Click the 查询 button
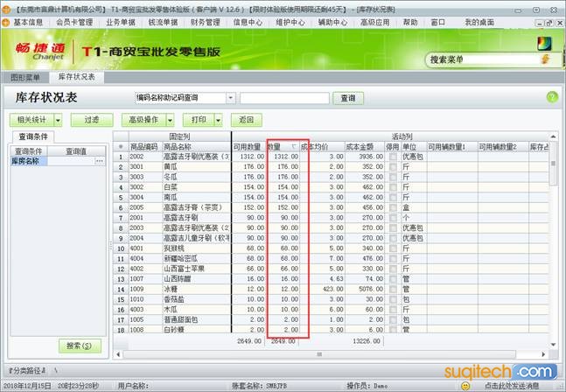This screenshot has height=392, width=566. [348, 98]
